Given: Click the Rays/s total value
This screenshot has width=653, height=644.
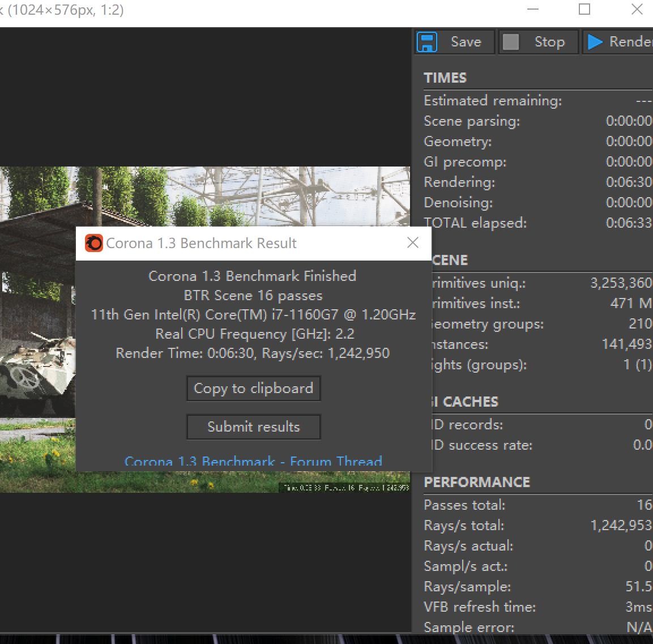Looking at the screenshot, I should pos(620,526).
